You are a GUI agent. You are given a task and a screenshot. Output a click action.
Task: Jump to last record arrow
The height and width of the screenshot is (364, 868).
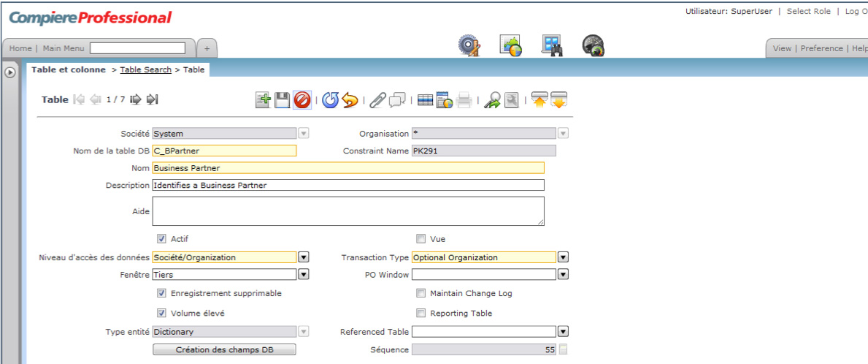152,99
